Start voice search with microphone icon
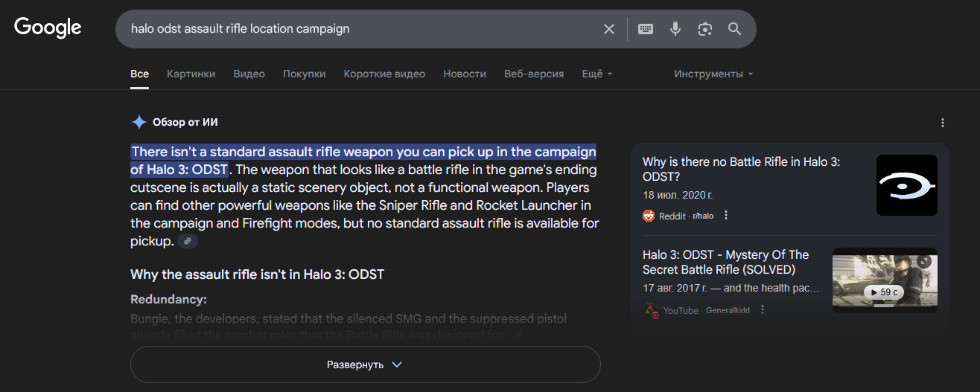980x392 pixels. pyautogui.click(x=675, y=29)
